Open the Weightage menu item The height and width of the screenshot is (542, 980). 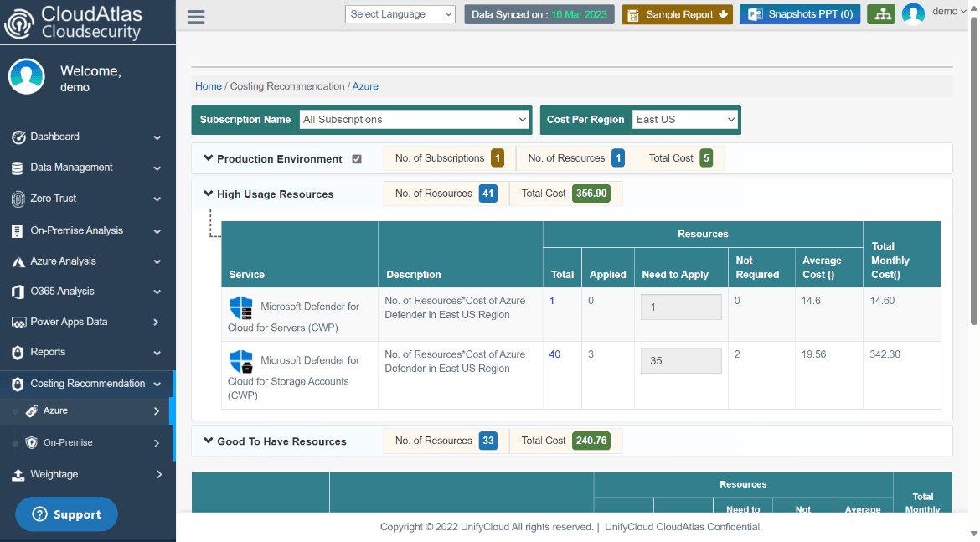click(x=87, y=474)
